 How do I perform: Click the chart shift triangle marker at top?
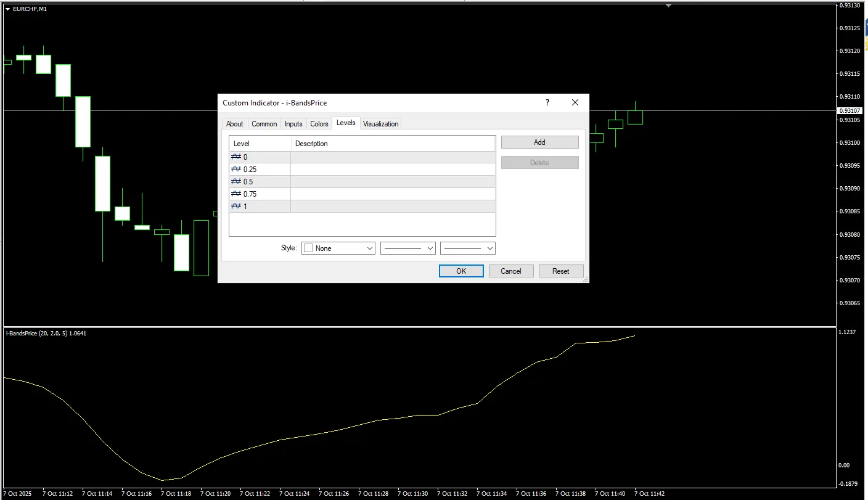click(668, 6)
